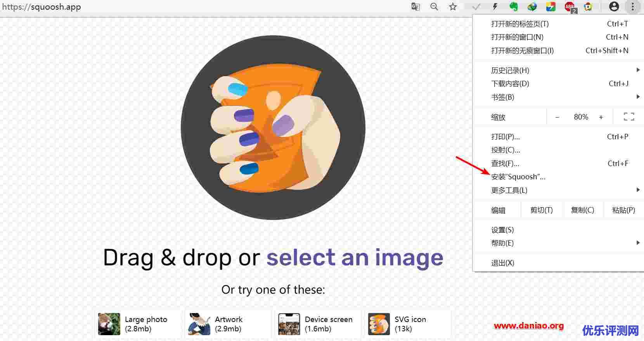The width and height of the screenshot is (644, 341).
Task: Increase zoom with the plus button
Action: pyautogui.click(x=601, y=117)
